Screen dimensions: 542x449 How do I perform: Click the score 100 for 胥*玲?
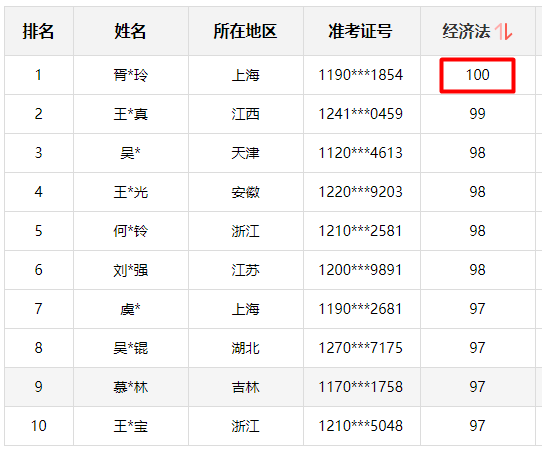(477, 75)
